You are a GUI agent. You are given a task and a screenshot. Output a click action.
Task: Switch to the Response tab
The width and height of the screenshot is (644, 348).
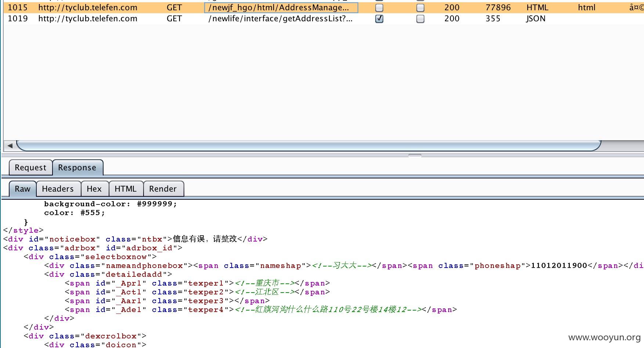click(x=77, y=168)
